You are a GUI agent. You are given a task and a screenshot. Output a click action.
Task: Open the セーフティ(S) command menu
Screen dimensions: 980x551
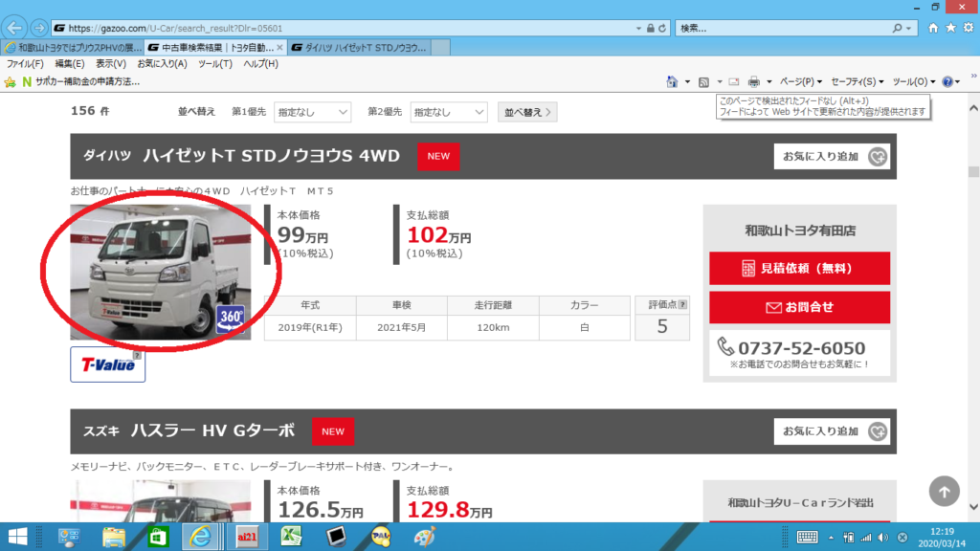click(857, 82)
